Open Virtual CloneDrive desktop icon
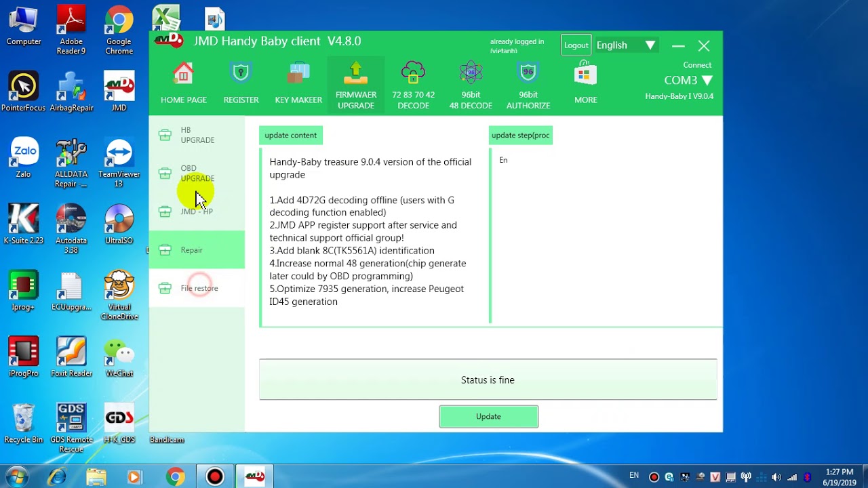 tap(119, 295)
